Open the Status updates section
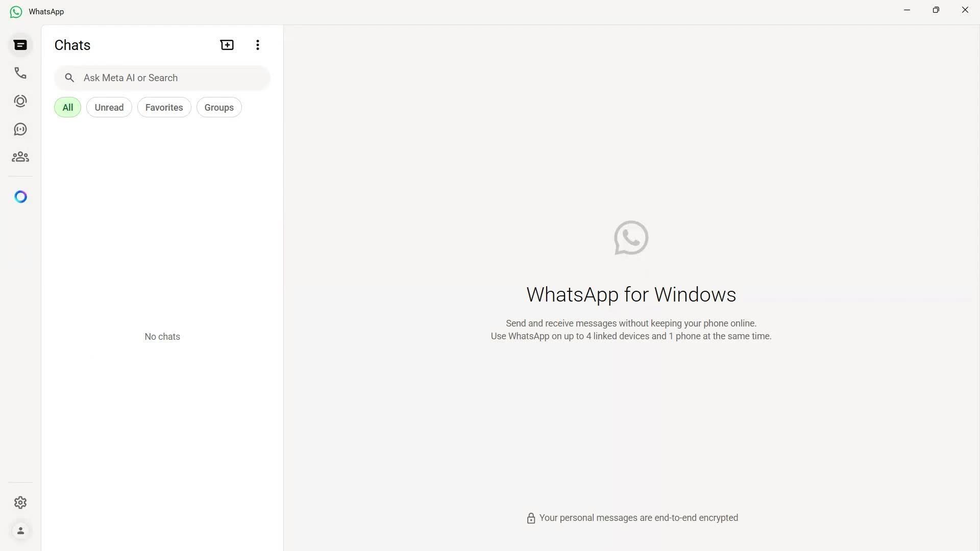Screen dimensions: 980x551 [x=20, y=101]
